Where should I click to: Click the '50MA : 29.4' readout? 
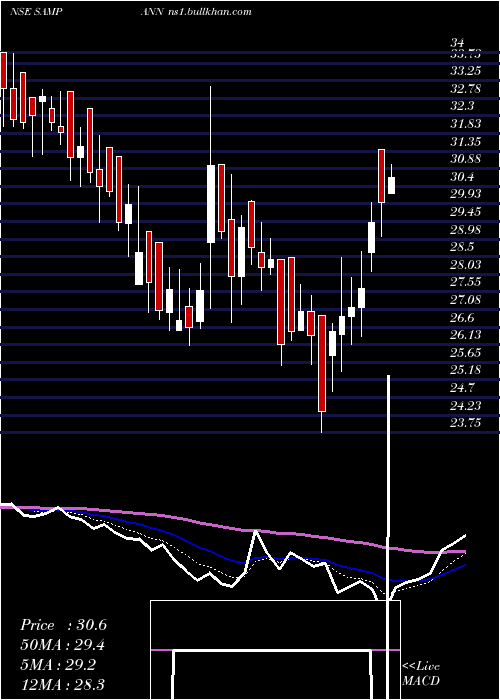click(x=63, y=645)
